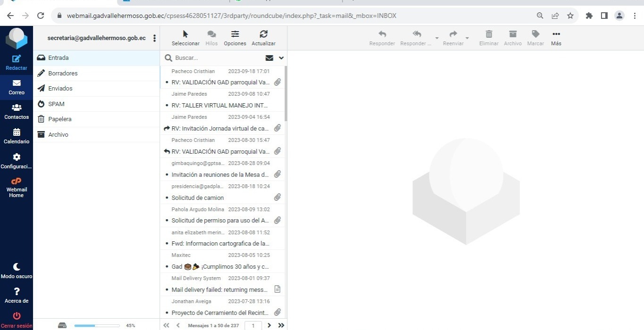Click the storage quota usage bar
This screenshot has width=644, height=330.
97,325
